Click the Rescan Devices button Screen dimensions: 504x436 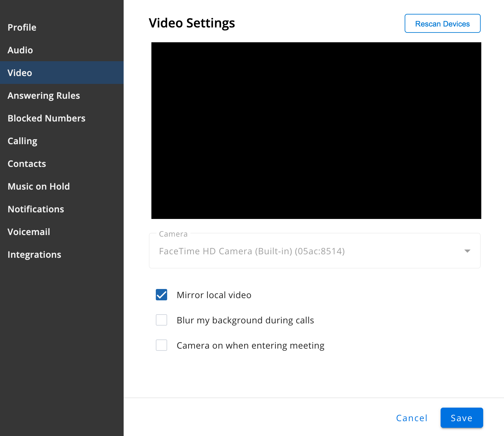442,23
